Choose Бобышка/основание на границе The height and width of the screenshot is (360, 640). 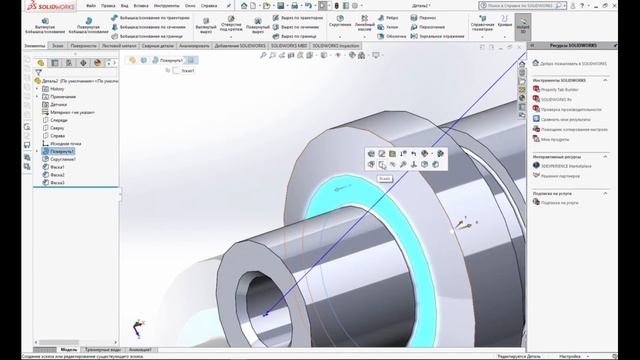[x=147, y=36]
